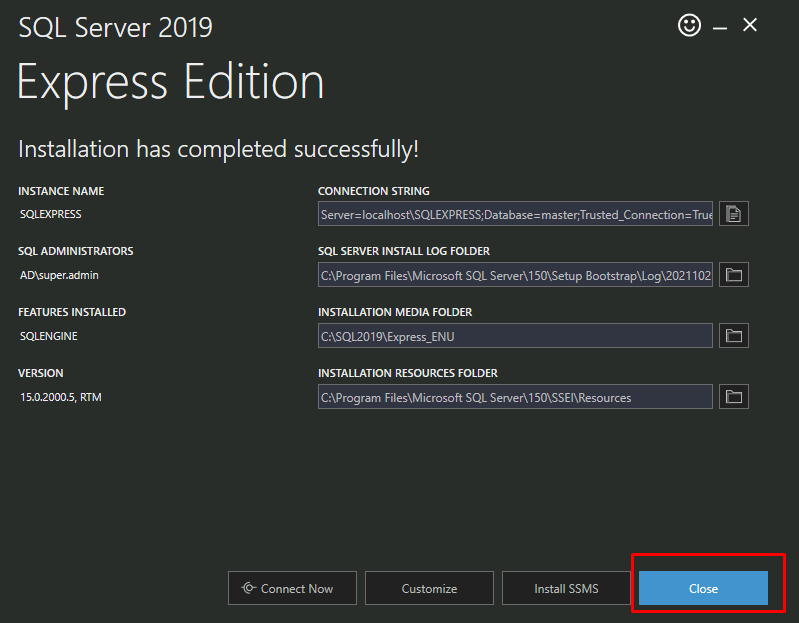This screenshot has width=799, height=623.
Task: Click the AD\super.admin administrator value
Action: (x=59, y=275)
